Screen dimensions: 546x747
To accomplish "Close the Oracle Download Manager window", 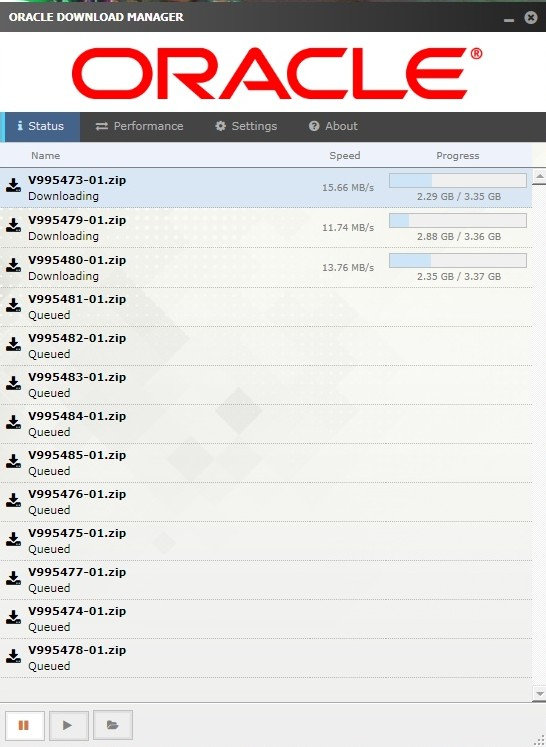I will coord(531,18).
